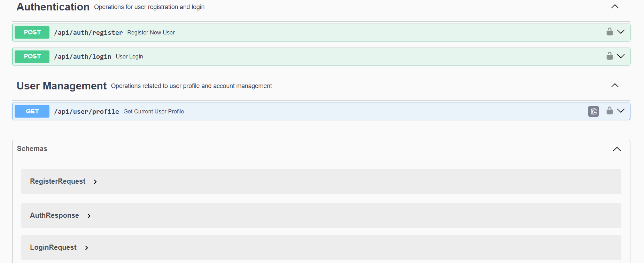Screen dimensions: 644x263
Task: Collapse the Schemas section
Action: [x=617, y=149]
